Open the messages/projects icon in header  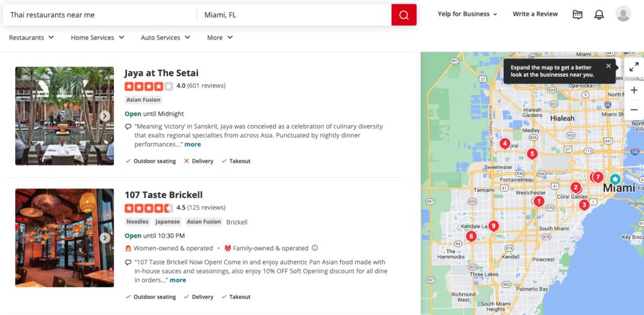click(x=577, y=14)
